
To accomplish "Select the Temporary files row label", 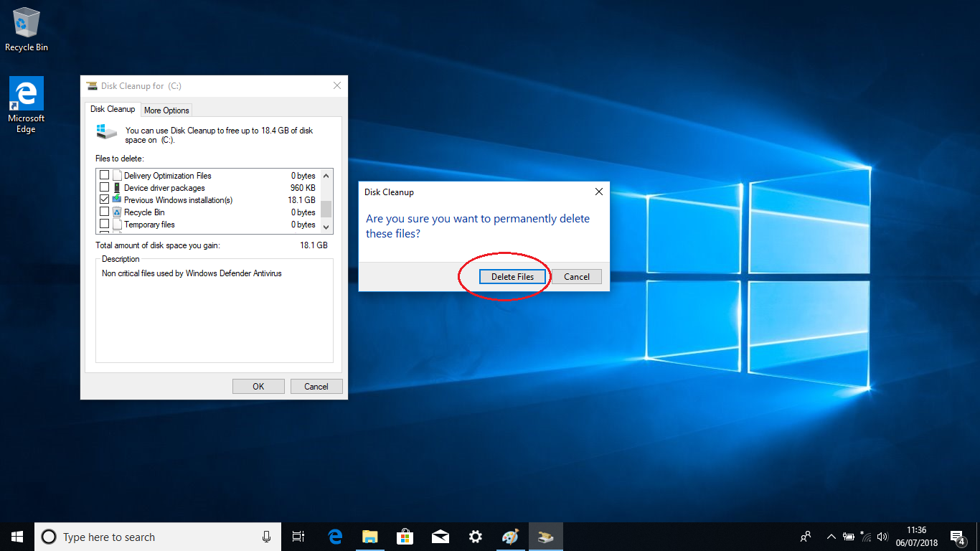I will (149, 225).
